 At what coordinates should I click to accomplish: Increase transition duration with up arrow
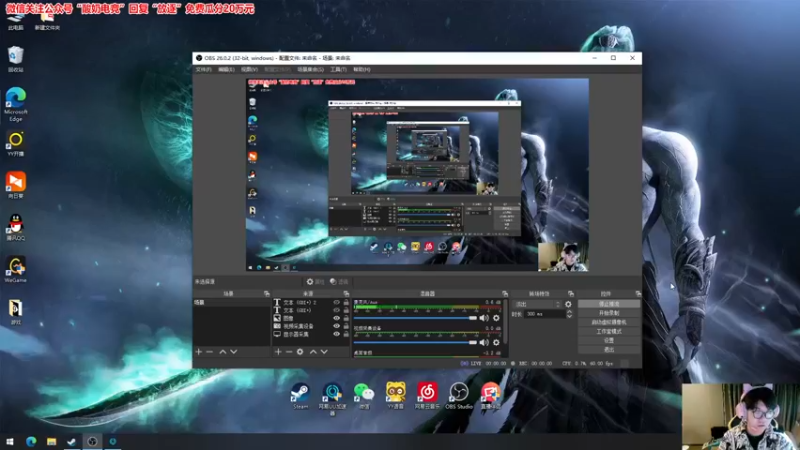pyautogui.click(x=569, y=312)
